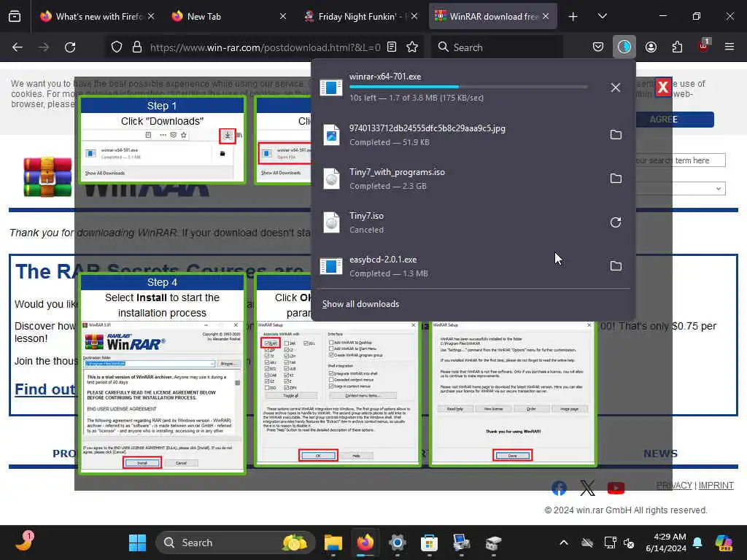Open Microsoft Store from taskbar
Viewport: 747px width, 560px height.
[x=429, y=542]
